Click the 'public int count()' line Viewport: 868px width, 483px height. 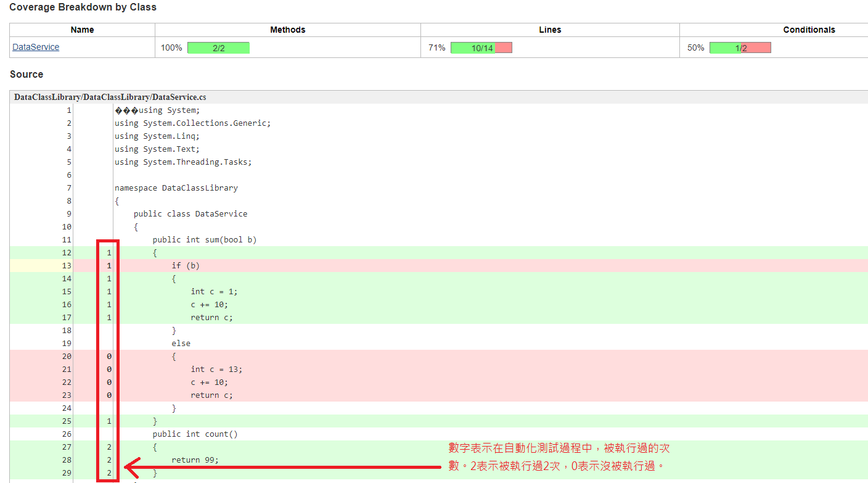(x=195, y=434)
